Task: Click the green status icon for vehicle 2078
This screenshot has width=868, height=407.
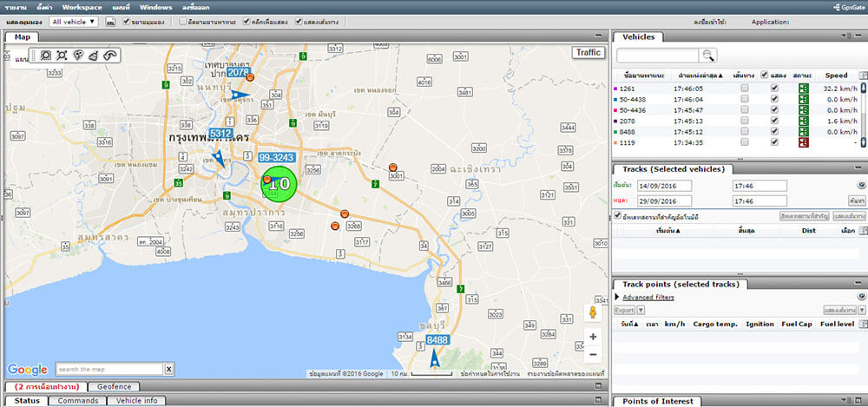Action: click(x=803, y=121)
